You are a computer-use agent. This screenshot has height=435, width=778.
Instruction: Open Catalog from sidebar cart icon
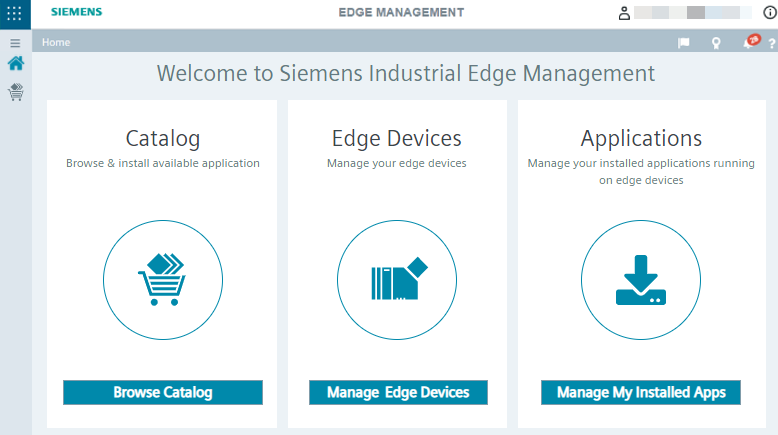pyautogui.click(x=15, y=93)
